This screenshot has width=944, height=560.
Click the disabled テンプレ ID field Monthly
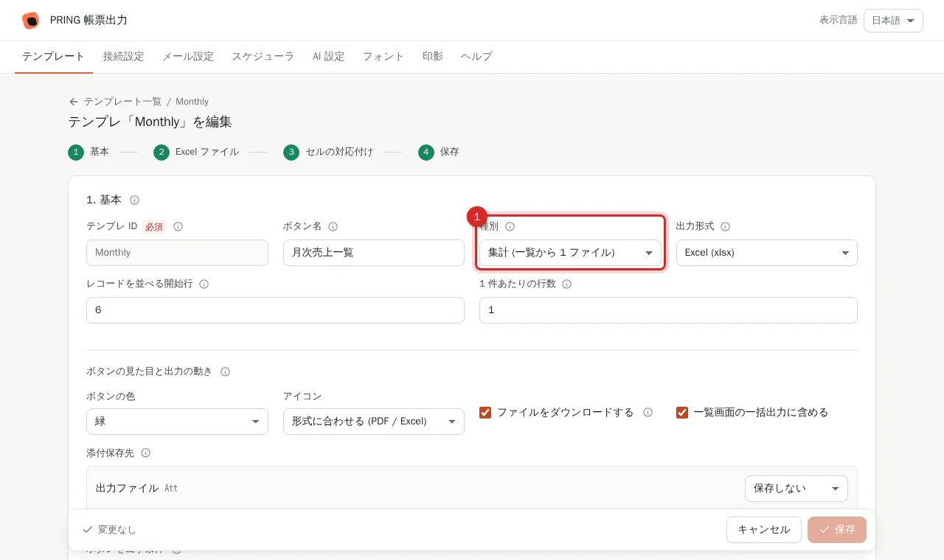click(177, 253)
